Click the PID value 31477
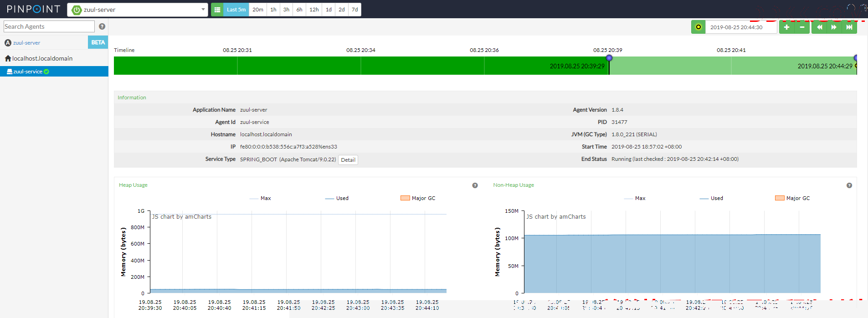Viewport: 868px width, 318px height. coord(619,122)
